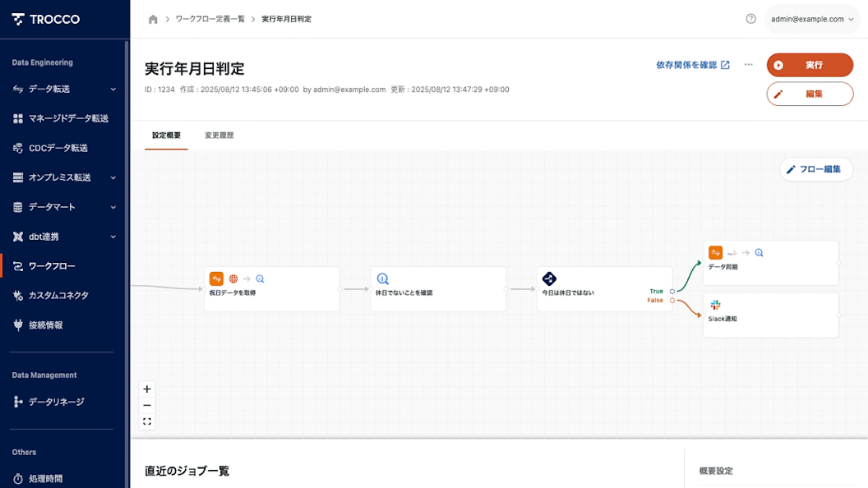
Task: Open the help question mark icon
Action: tap(750, 19)
